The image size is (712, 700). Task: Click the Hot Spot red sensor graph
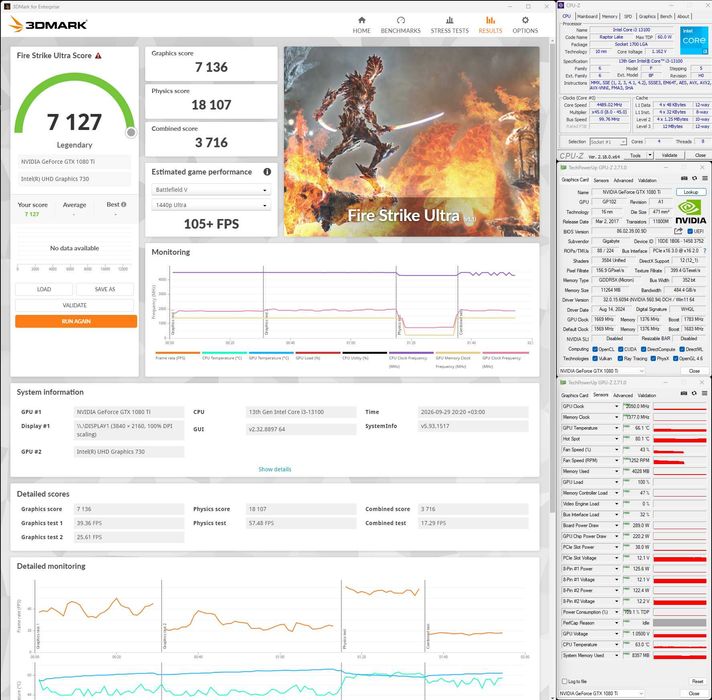click(680, 439)
